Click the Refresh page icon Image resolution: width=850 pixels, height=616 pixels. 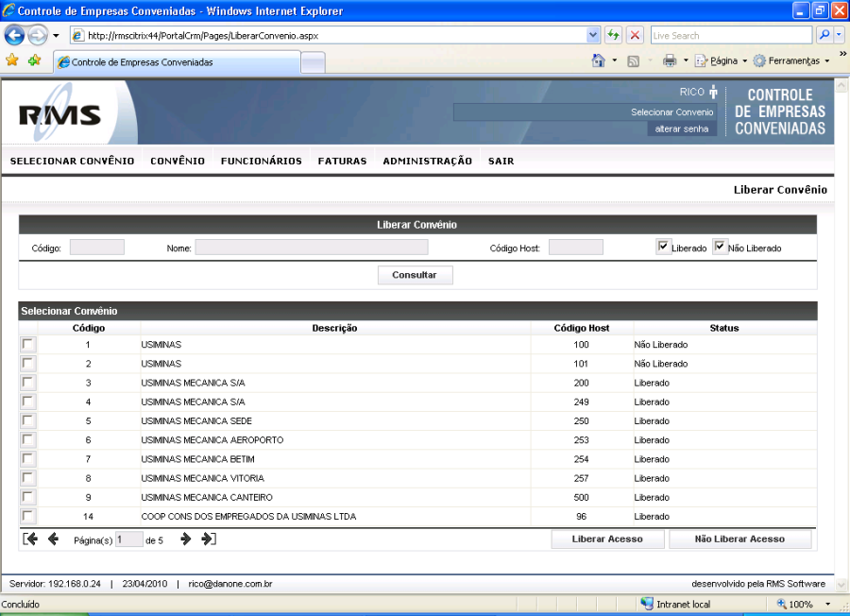613,35
